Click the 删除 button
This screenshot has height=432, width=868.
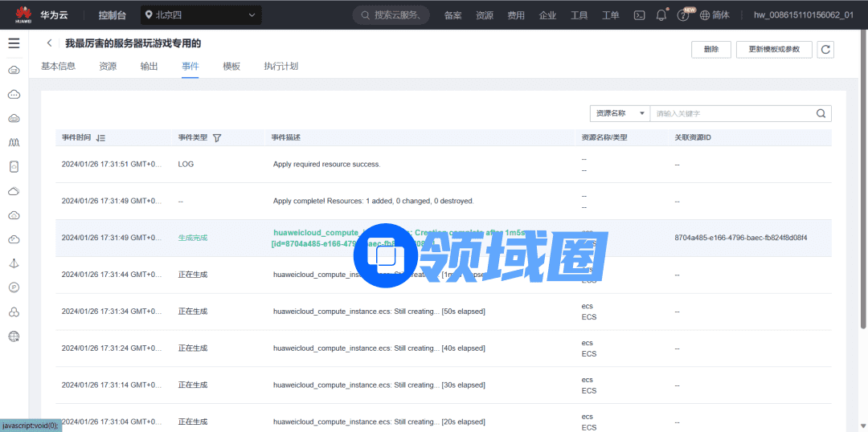711,50
